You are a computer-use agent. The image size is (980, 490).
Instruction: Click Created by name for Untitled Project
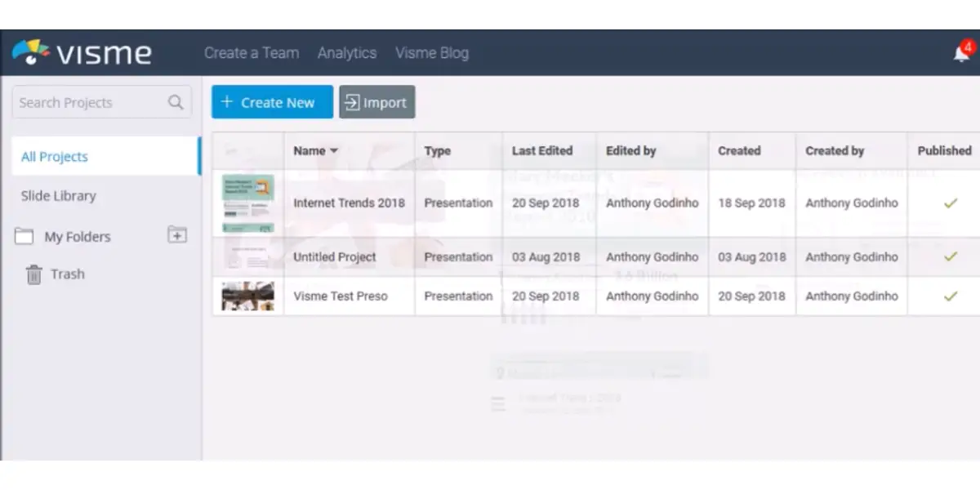[x=852, y=256]
